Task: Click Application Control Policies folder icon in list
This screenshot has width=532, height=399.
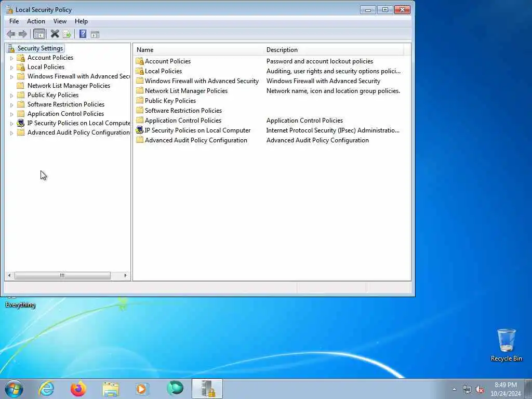Action: [140, 120]
